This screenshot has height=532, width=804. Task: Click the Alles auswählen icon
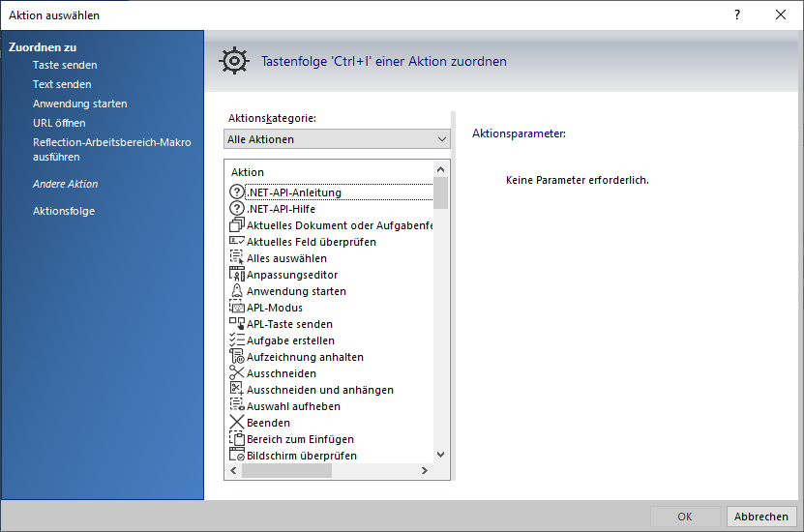point(236,258)
